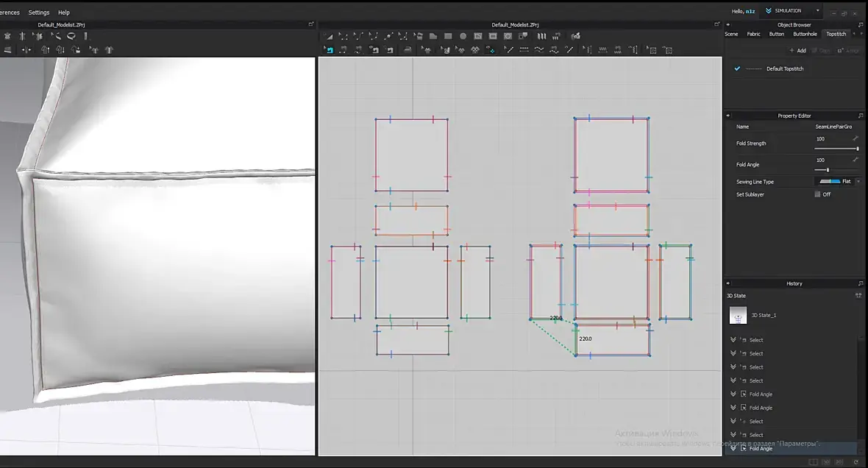Open the Sewing Line Type dropdown
This screenshot has width=868, height=468.
(x=858, y=181)
